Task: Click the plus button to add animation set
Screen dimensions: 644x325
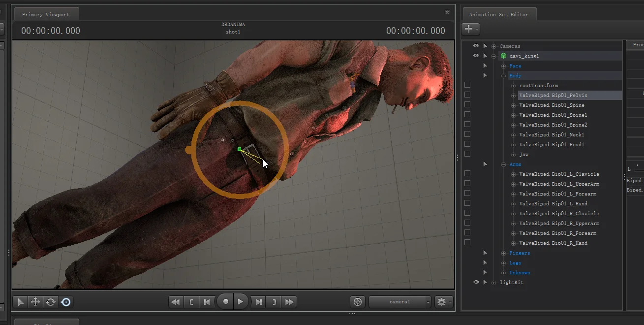Action: pos(468,29)
